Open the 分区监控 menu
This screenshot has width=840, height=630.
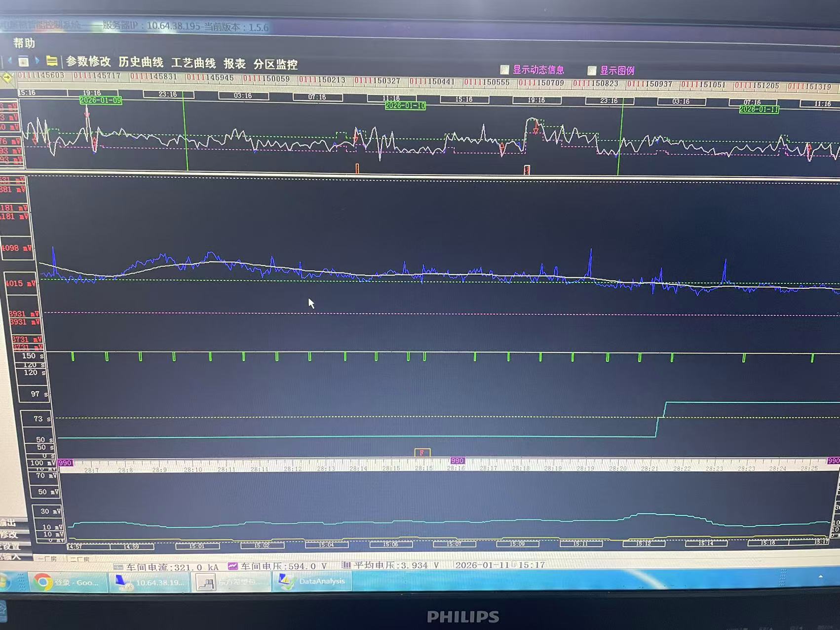275,64
